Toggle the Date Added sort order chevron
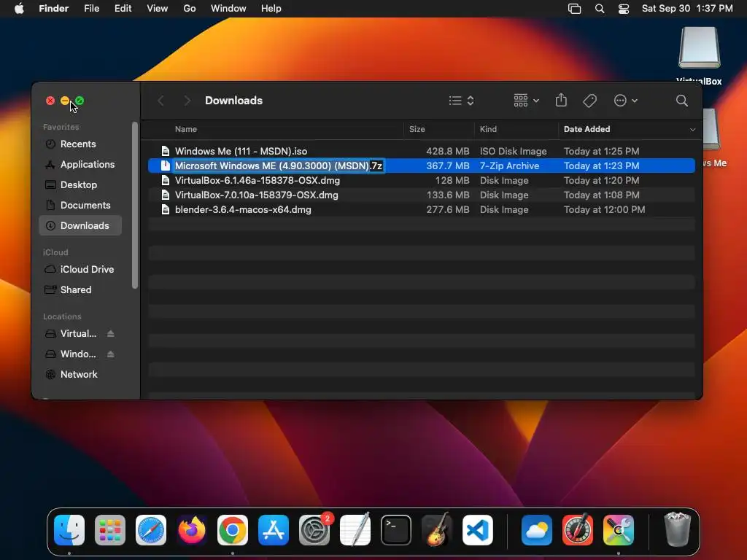The width and height of the screenshot is (747, 560). (x=692, y=130)
